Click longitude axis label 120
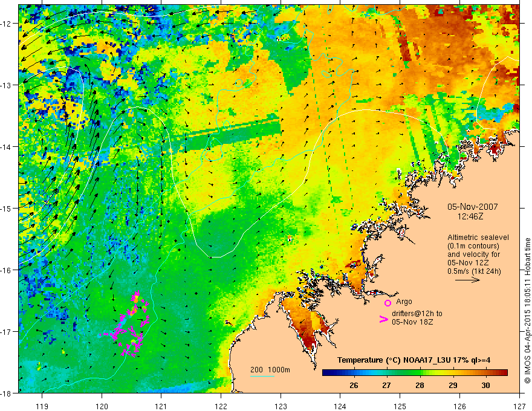This screenshot has height=411, width=532. click(x=102, y=406)
